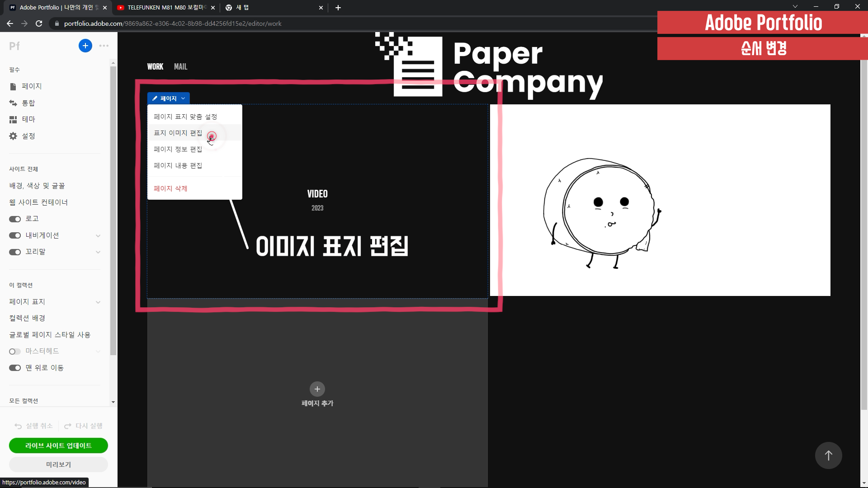Click the 미리보기 preview button
This screenshot has height=488, width=868.
[x=58, y=465]
